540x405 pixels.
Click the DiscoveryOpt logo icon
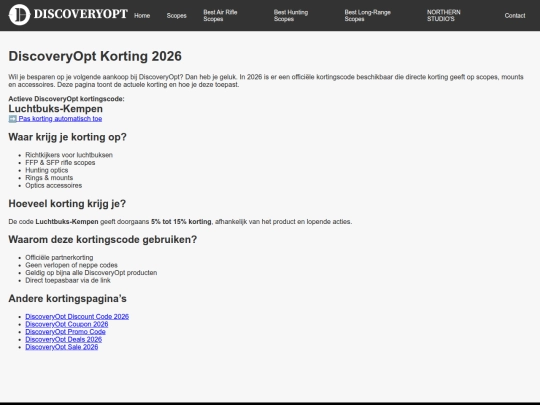coord(19,15)
